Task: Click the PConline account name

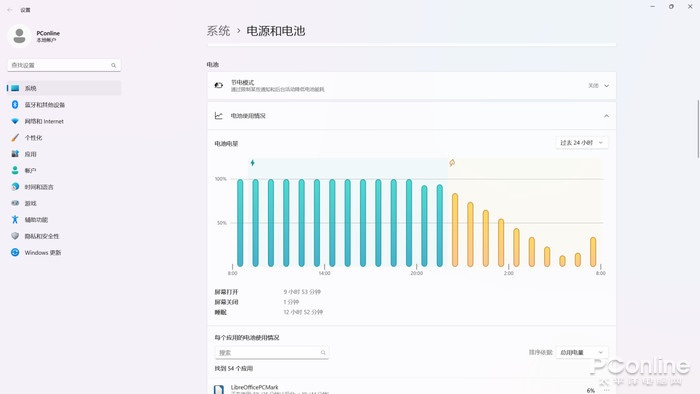Action: point(48,33)
